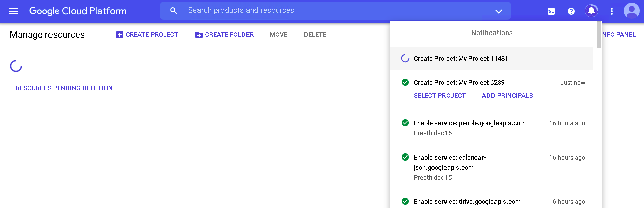Click green checkmark for My Project 6289

pos(405,82)
